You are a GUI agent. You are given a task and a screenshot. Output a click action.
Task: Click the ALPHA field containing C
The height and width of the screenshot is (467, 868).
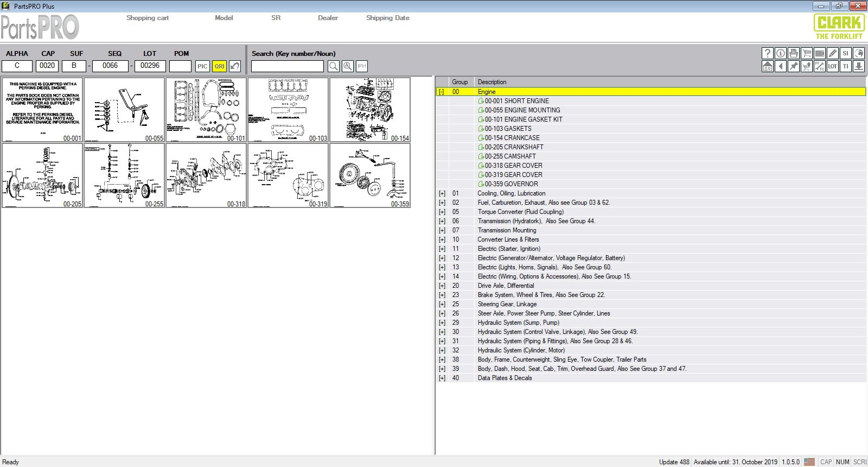point(17,66)
